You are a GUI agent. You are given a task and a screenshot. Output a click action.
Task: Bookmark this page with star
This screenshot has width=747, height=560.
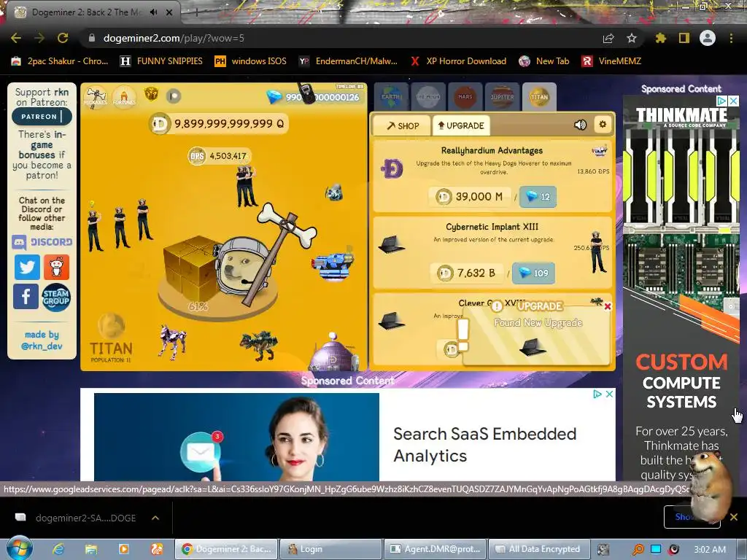tap(632, 38)
